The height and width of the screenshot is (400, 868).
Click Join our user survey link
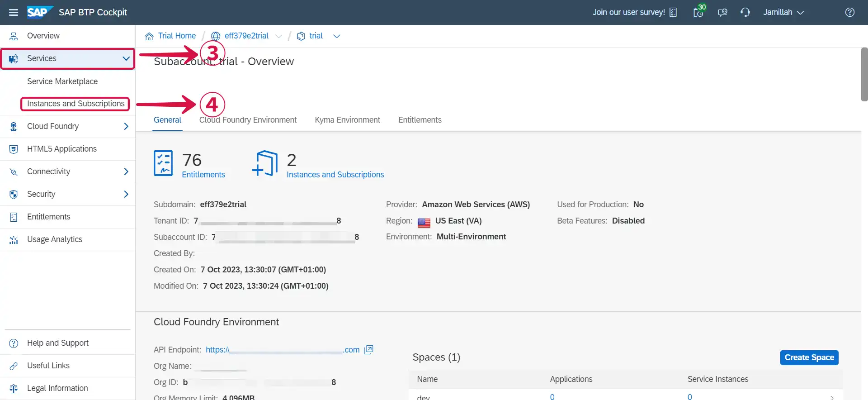pyautogui.click(x=628, y=12)
